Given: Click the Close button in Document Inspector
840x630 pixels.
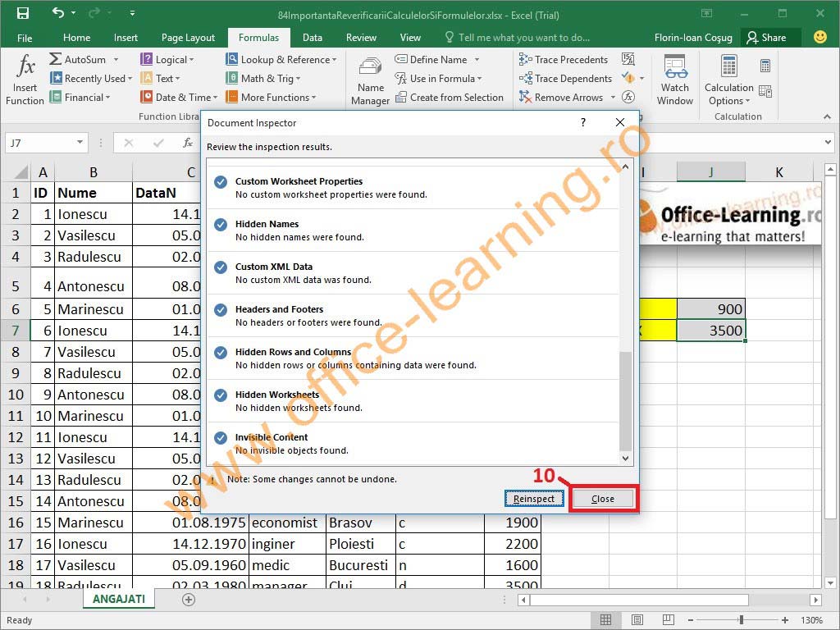Looking at the screenshot, I should [x=603, y=499].
